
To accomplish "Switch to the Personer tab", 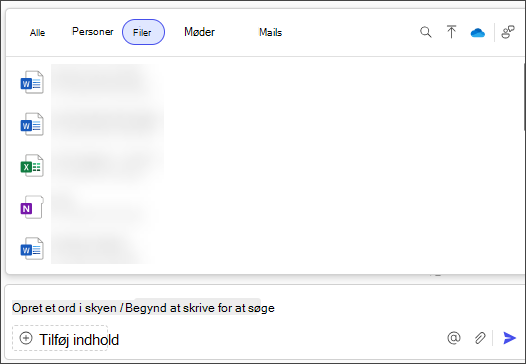I will click(x=93, y=32).
